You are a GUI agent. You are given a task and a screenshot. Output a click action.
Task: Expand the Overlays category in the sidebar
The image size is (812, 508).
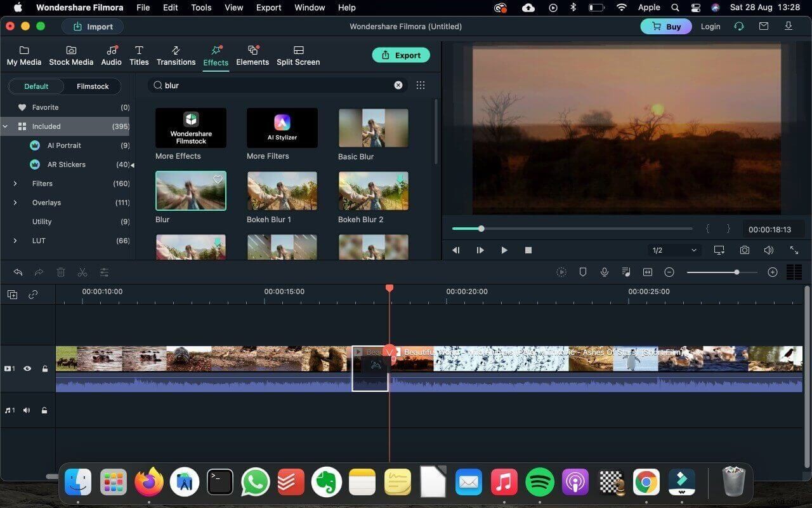(15, 203)
